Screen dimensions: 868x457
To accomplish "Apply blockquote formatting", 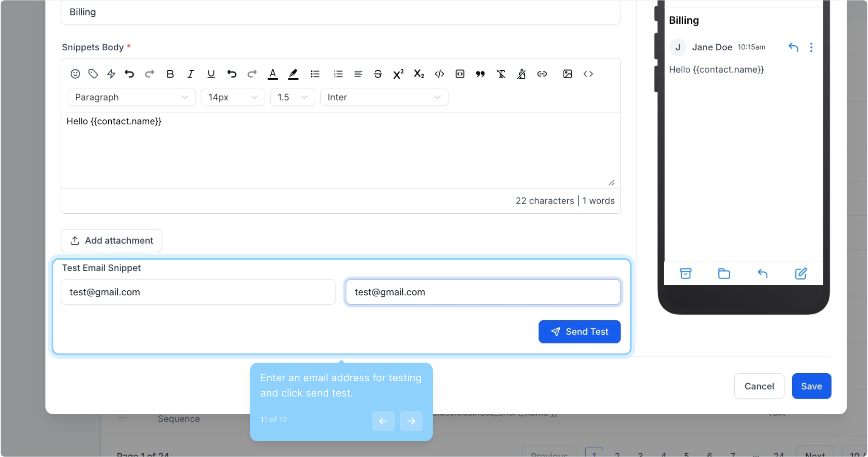I will point(480,74).
